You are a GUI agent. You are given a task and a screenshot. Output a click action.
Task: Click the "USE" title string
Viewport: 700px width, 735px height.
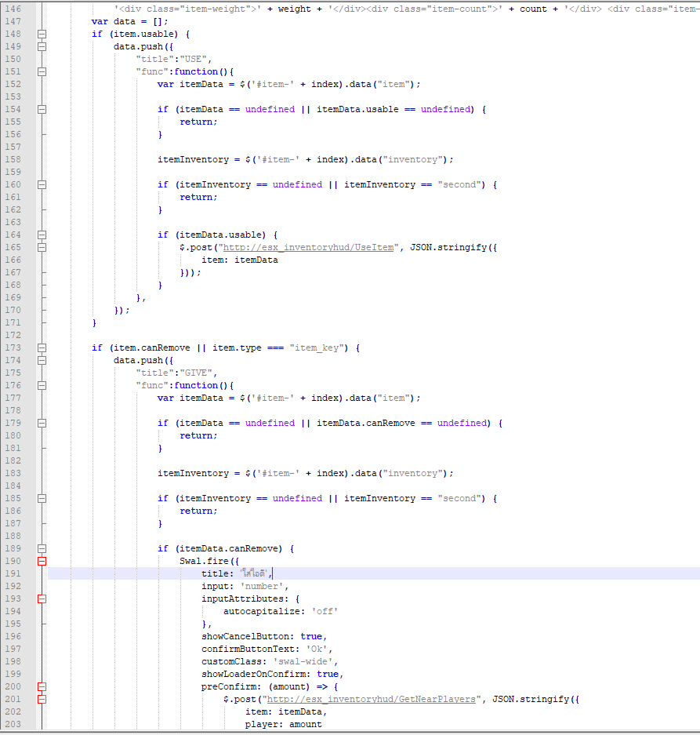click(x=194, y=59)
